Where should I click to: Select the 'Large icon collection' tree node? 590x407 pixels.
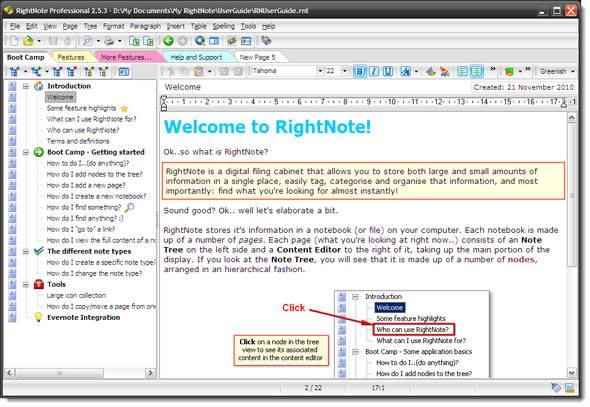(x=76, y=295)
